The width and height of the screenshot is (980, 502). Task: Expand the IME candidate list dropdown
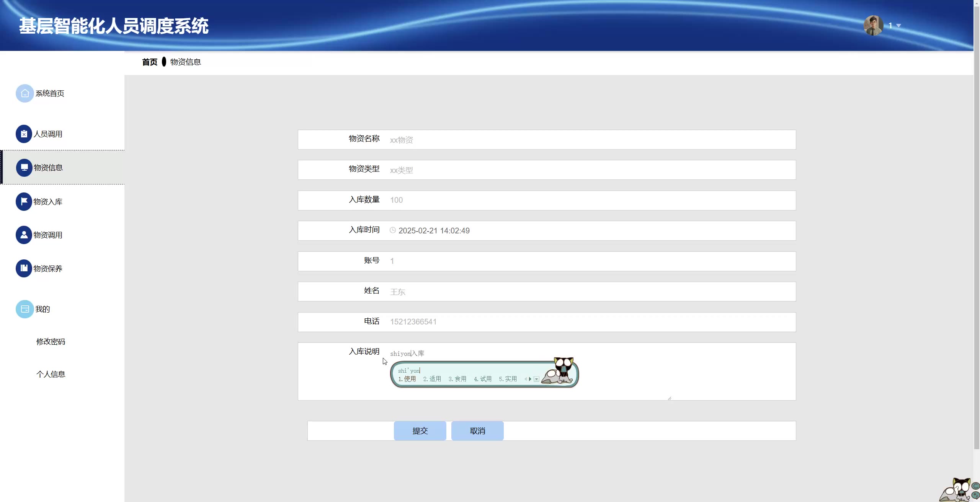tap(536, 379)
